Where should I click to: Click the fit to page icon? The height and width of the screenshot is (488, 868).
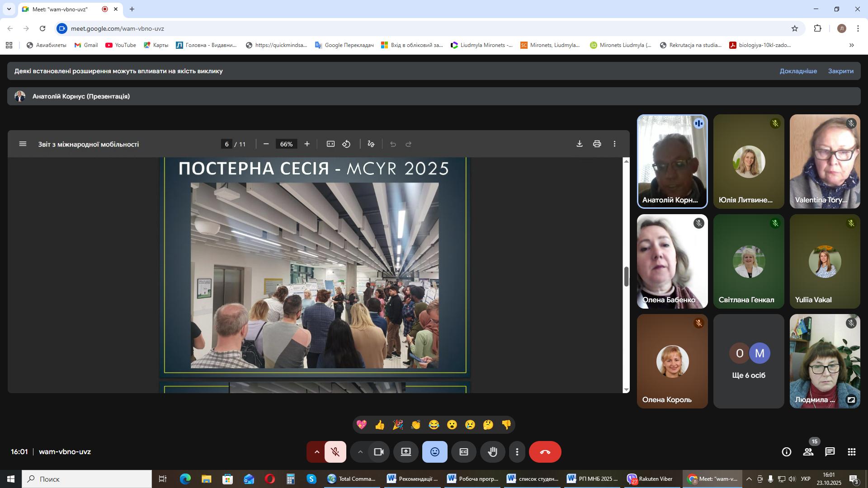(330, 144)
